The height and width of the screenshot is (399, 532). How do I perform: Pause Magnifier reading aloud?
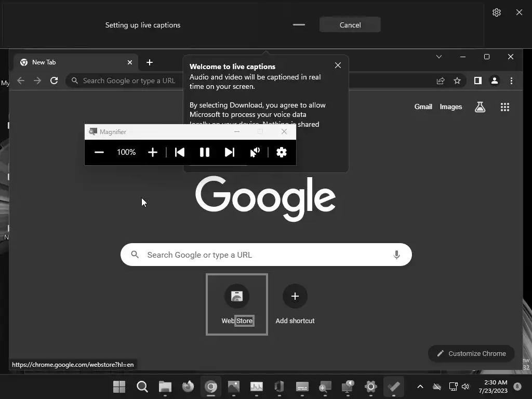point(205,152)
